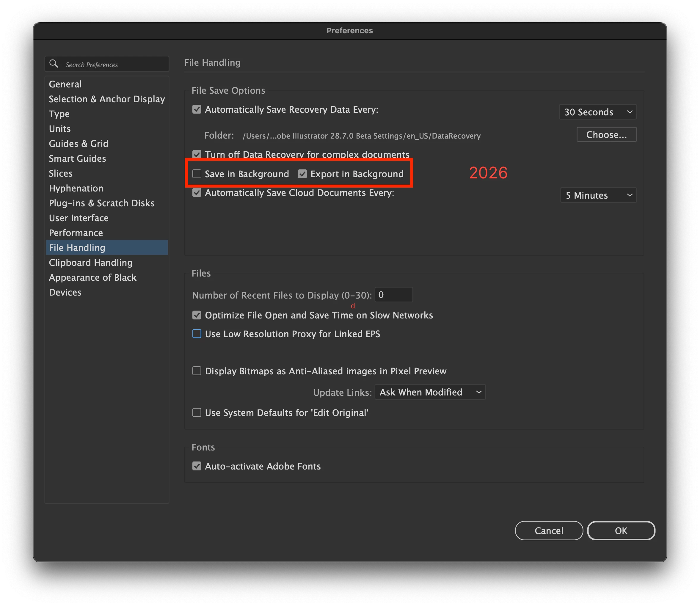The height and width of the screenshot is (606, 700).
Task: Expand the Update Links dropdown
Action: tap(430, 392)
